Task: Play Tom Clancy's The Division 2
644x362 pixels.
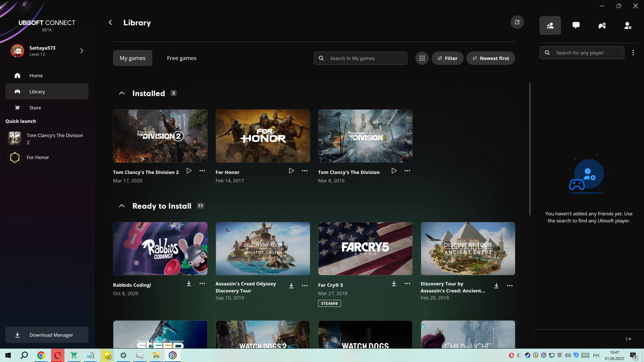Action: (189, 171)
